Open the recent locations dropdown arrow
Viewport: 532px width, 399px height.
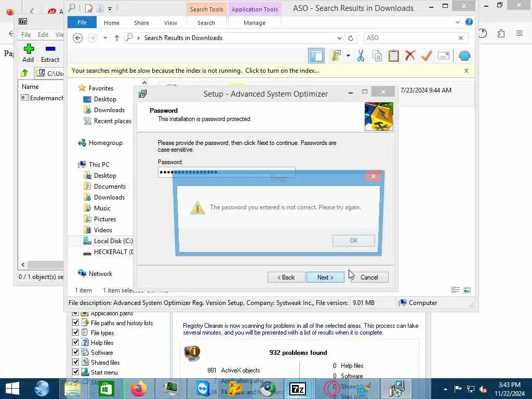tap(105, 37)
